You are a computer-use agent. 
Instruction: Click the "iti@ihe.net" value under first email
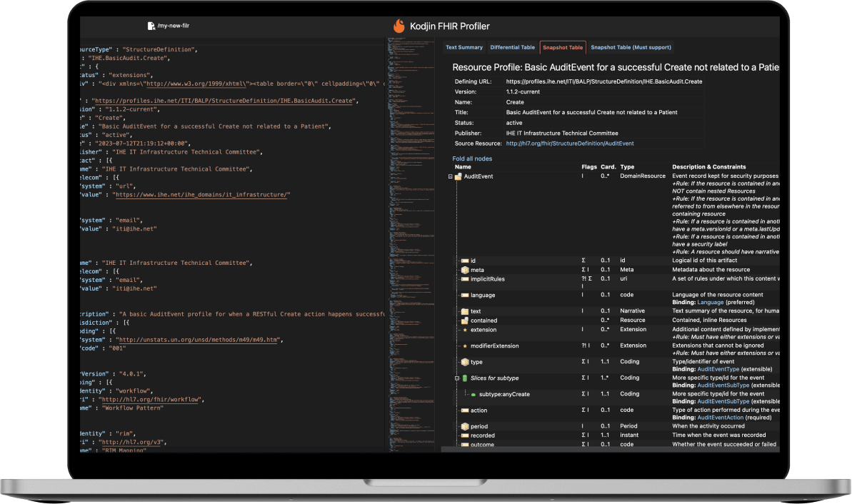[x=136, y=229]
